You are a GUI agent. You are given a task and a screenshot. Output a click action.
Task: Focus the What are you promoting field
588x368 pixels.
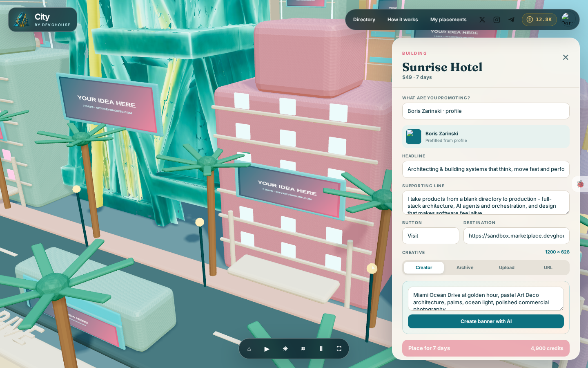(x=486, y=111)
